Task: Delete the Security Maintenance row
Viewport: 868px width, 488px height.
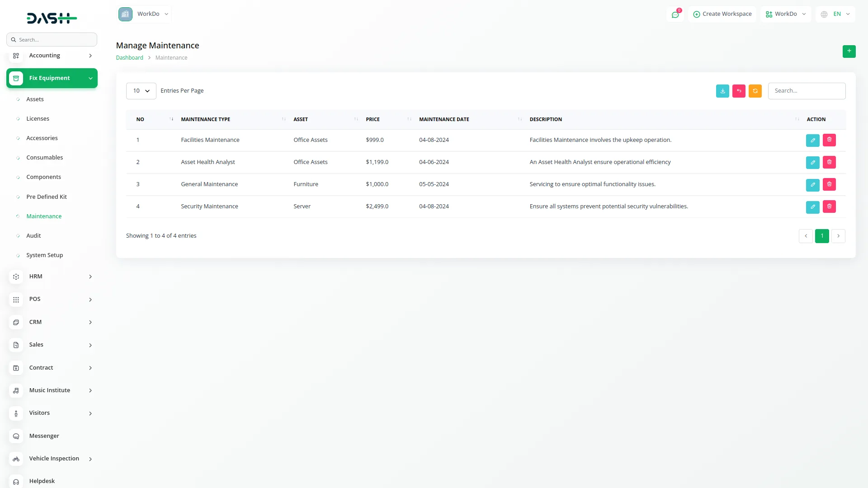Action: point(829,206)
